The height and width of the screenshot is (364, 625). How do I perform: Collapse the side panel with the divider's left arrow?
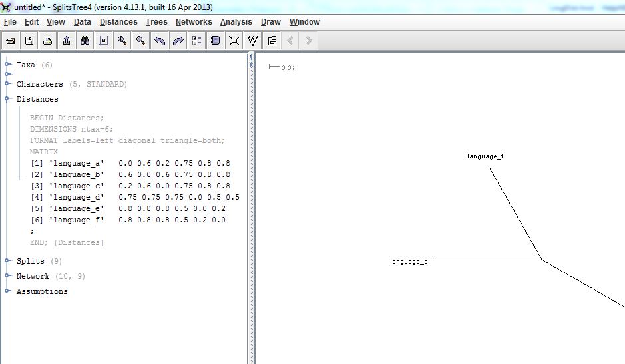coord(251,57)
